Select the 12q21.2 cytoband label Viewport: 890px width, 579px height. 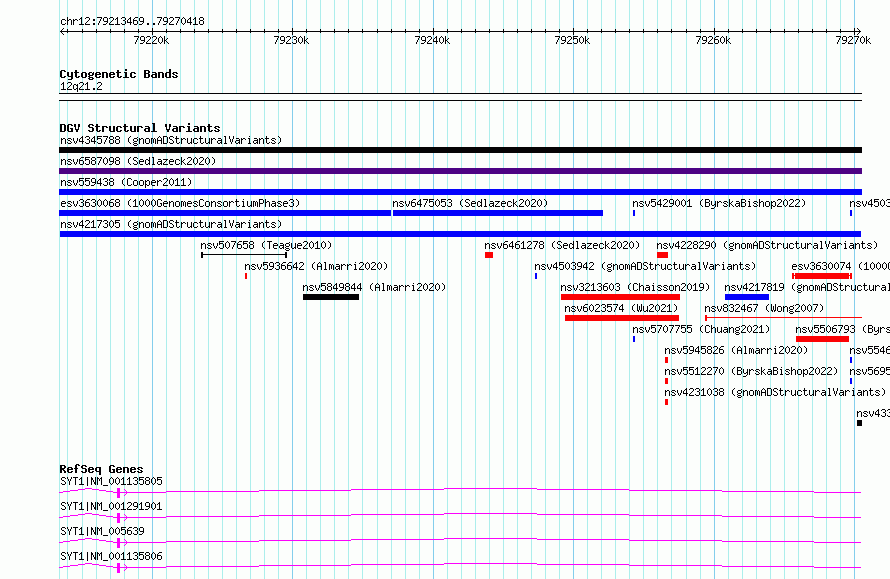pos(81,86)
